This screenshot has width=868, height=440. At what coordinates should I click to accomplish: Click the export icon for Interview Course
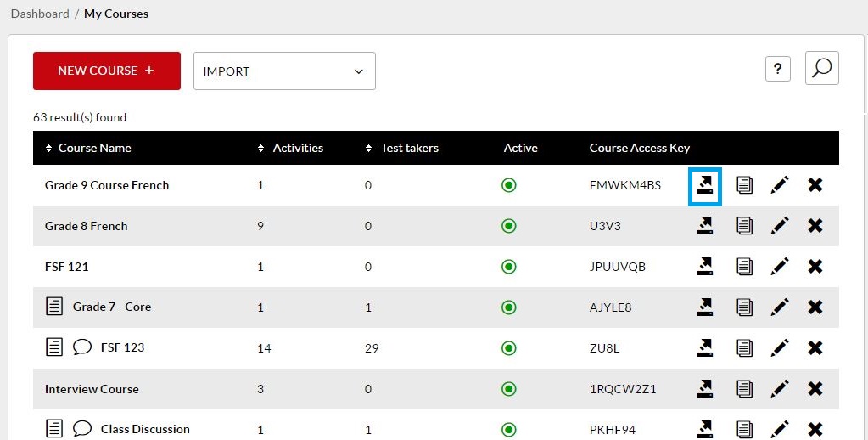[x=705, y=388]
